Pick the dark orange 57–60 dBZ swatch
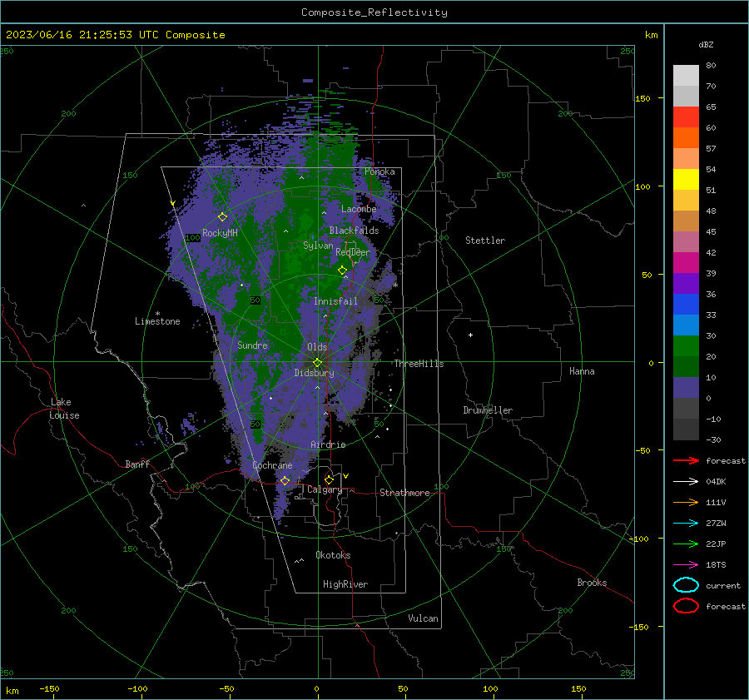 (686, 138)
